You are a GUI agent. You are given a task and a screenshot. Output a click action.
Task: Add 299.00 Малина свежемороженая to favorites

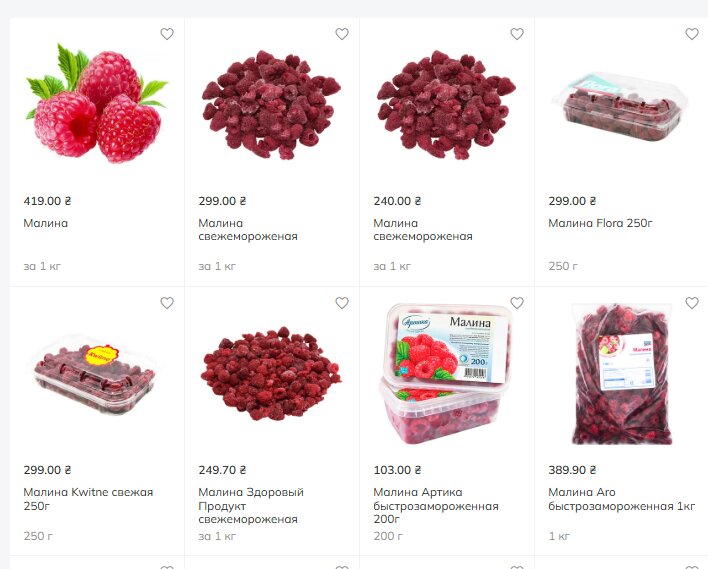pos(342,34)
